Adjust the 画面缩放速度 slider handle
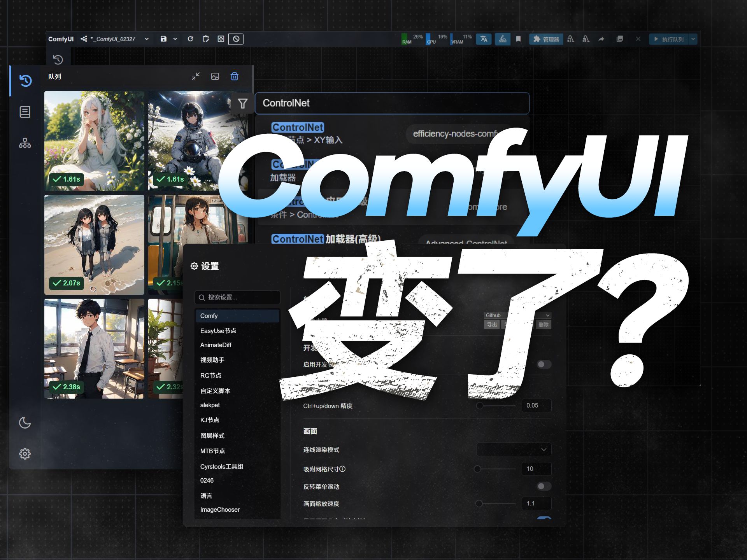 pos(479,504)
